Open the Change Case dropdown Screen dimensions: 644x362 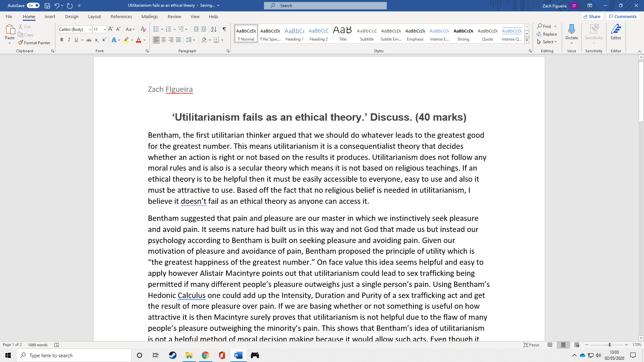click(130, 29)
